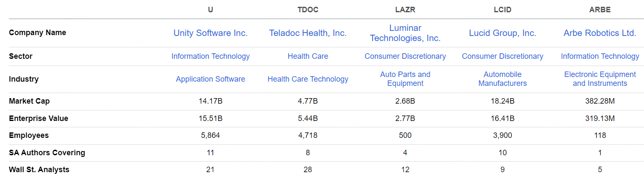This screenshot has height=184, width=644.
Task: Click Information Technology sector under Arbe
Action: [600, 56]
